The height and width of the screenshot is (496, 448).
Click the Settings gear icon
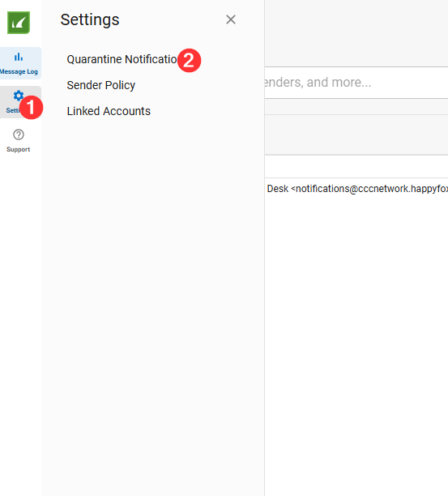tap(19, 95)
